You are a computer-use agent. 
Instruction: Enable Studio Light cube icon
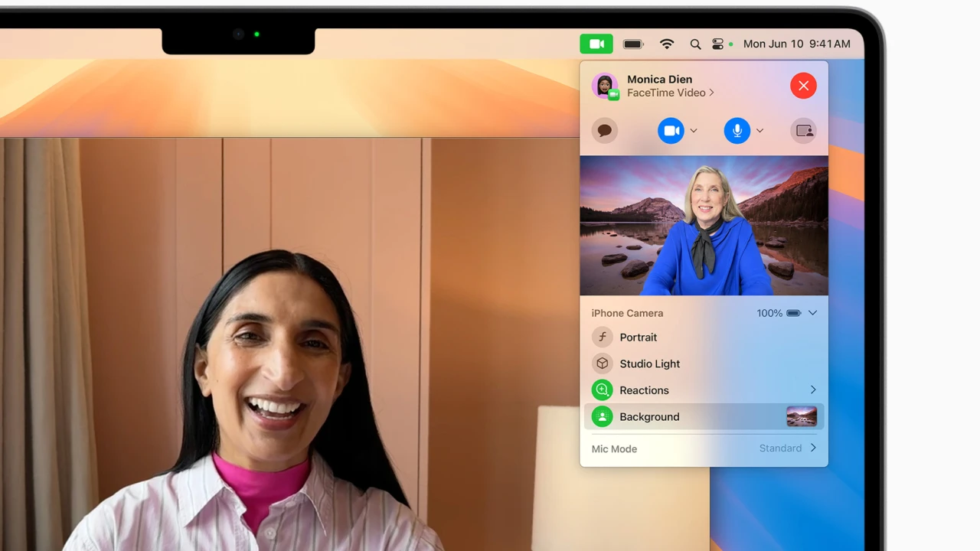click(x=603, y=364)
